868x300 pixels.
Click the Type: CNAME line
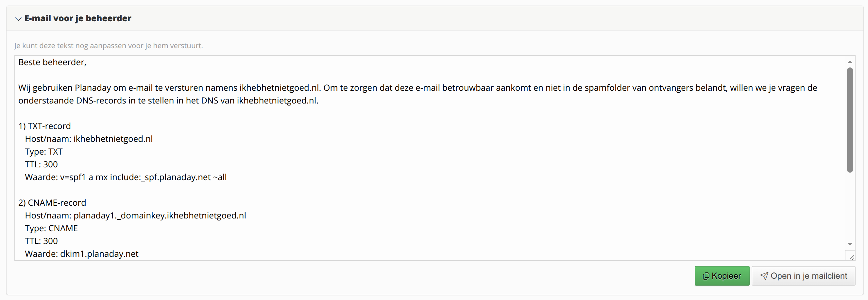[x=51, y=229]
